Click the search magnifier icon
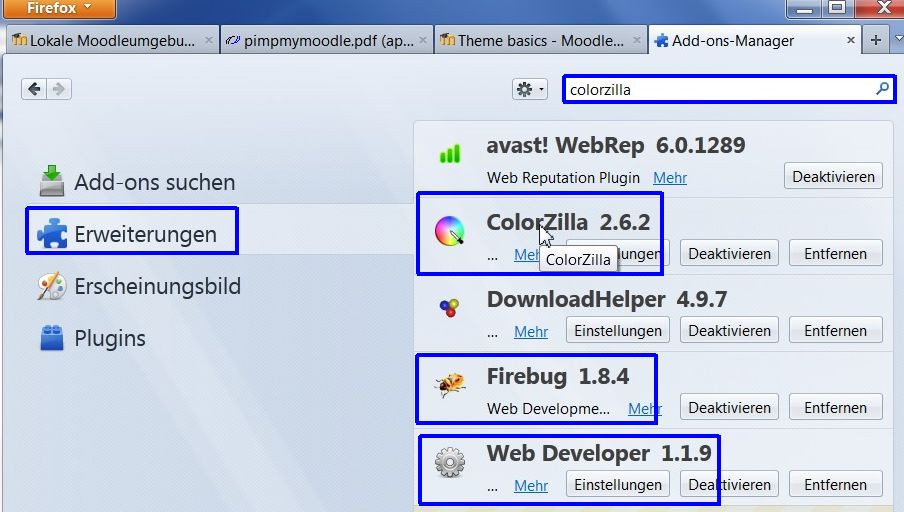 click(x=882, y=89)
